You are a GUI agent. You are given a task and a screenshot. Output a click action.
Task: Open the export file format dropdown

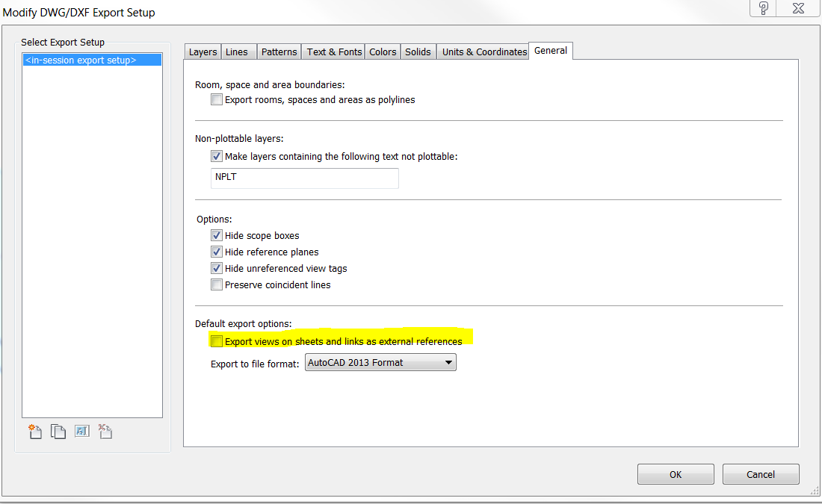point(380,363)
